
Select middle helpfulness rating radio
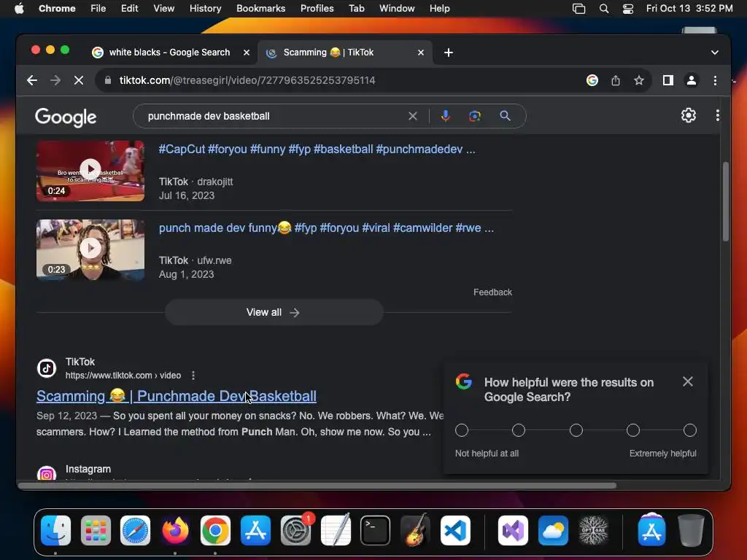click(x=576, y=430)
